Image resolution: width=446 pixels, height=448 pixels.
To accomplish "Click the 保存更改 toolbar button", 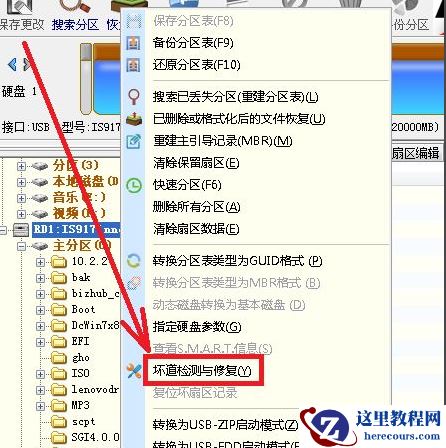I will [x=22, y=17].
